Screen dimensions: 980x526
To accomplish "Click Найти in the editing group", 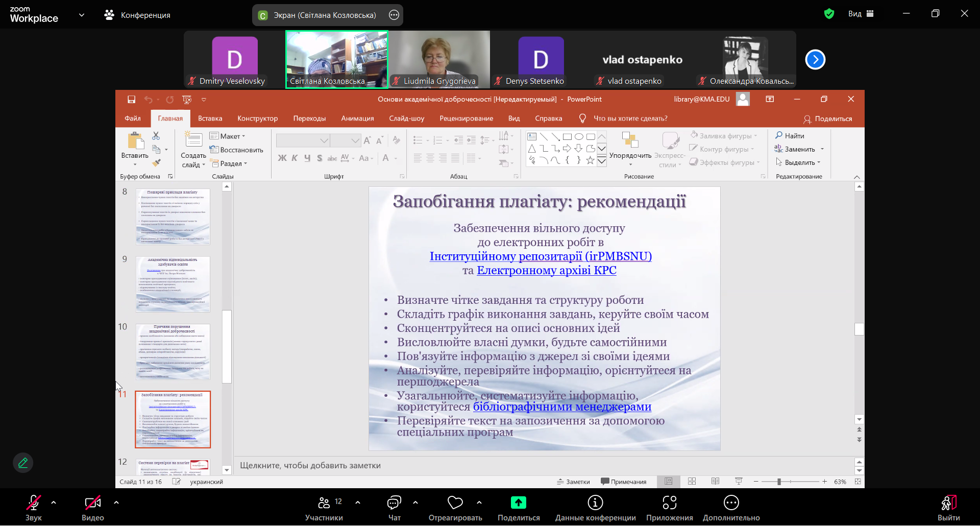I will (x=790, y=136).
